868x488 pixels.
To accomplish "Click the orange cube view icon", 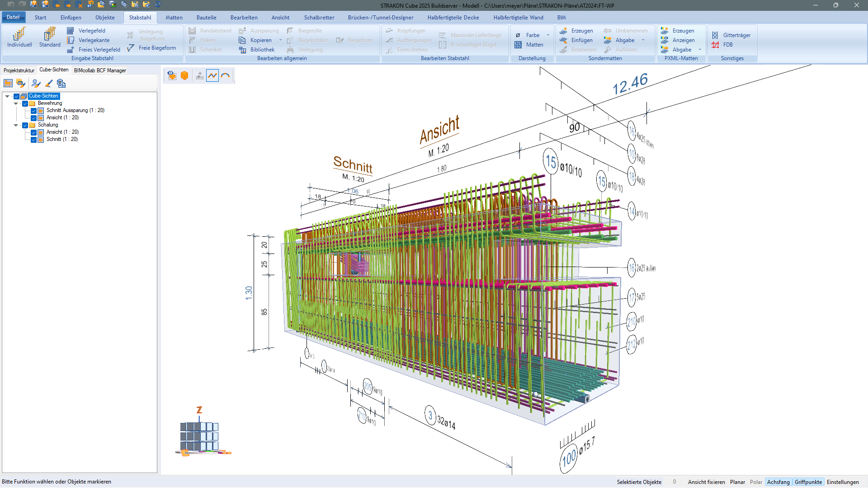I will pos(184,75).
